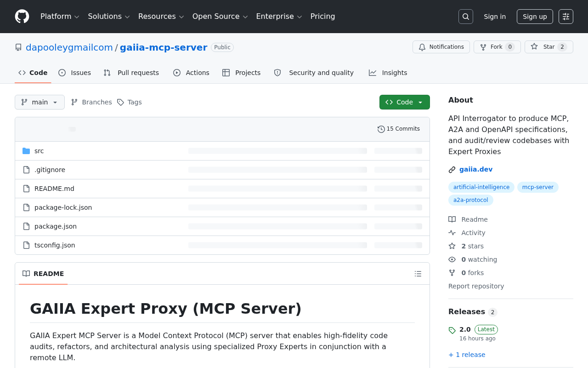Expand the Platform menu

[x=60, y=17]
